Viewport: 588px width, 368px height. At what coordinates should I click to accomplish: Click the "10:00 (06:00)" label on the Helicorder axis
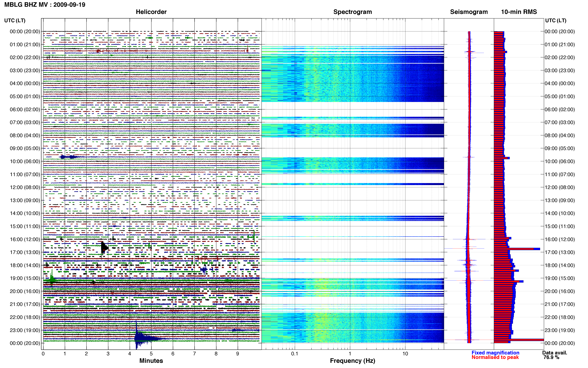pos(25,161)
